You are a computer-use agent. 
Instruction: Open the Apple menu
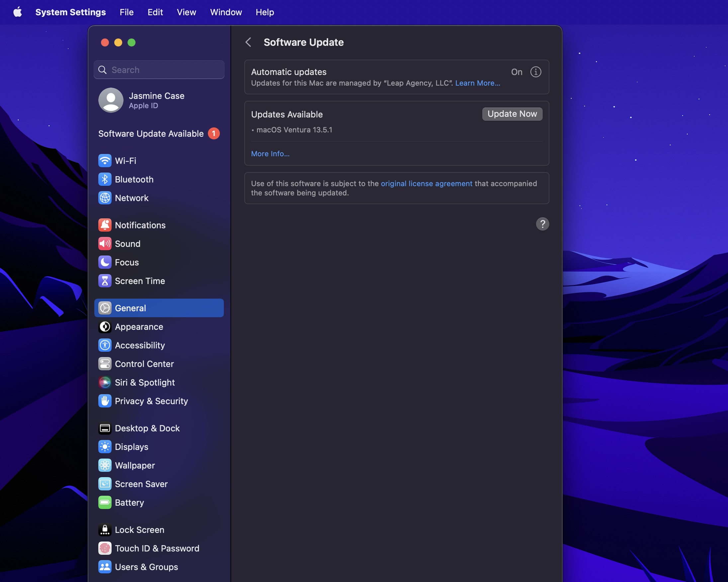pos(18,12)
